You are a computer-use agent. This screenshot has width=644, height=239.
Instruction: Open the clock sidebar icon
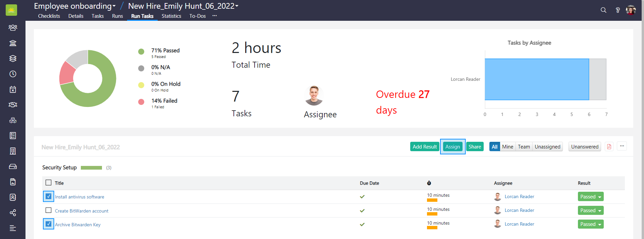(13, 74)
